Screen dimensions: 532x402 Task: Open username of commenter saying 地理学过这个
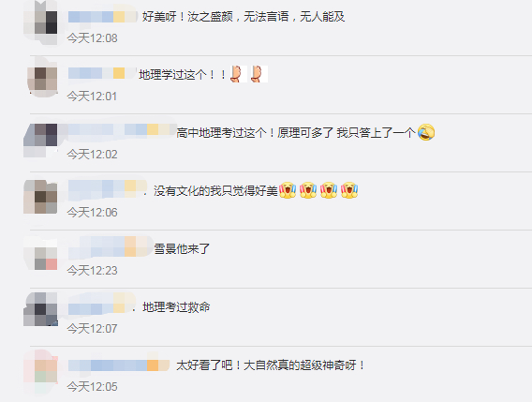point(102,73)
